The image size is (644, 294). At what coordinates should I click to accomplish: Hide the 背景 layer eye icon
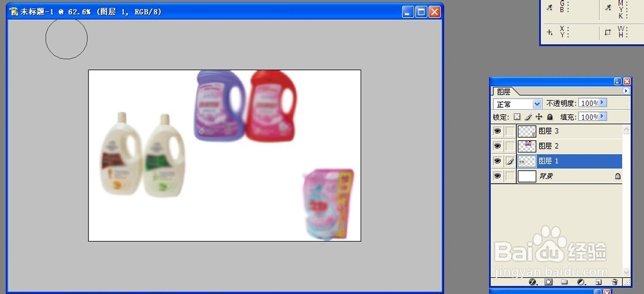click(x=497, y=176)
